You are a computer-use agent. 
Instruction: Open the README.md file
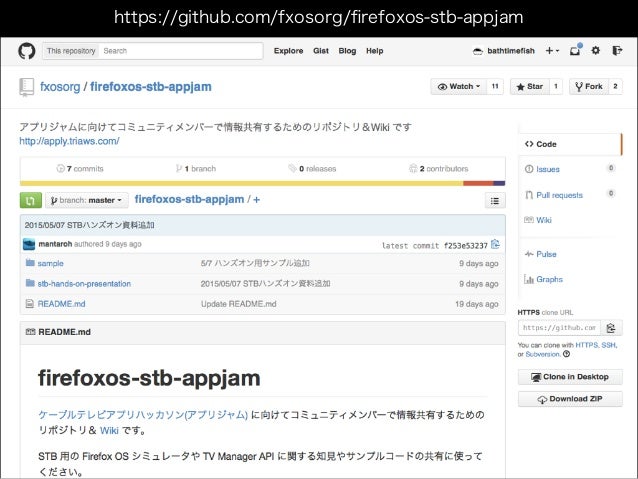pyautogui.click(x=61, y=304)
